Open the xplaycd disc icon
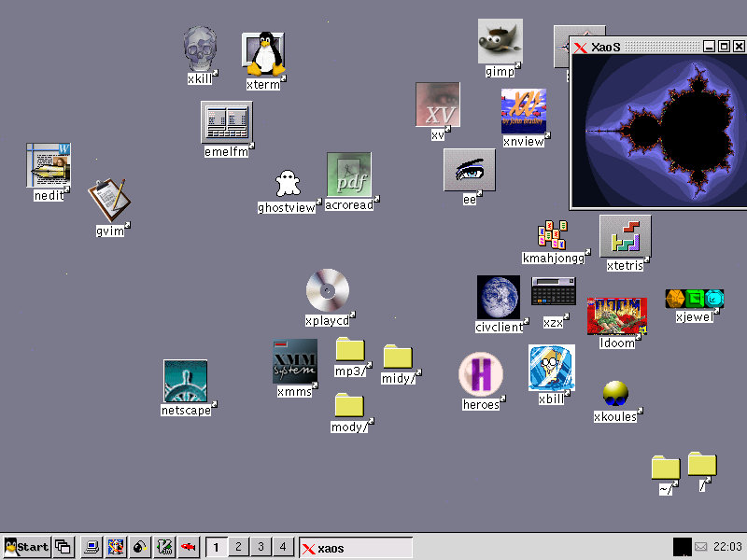 pos(328,290)
